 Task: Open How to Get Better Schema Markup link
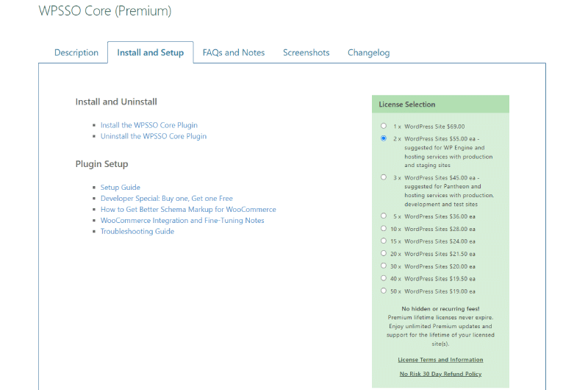coord(188,210)
